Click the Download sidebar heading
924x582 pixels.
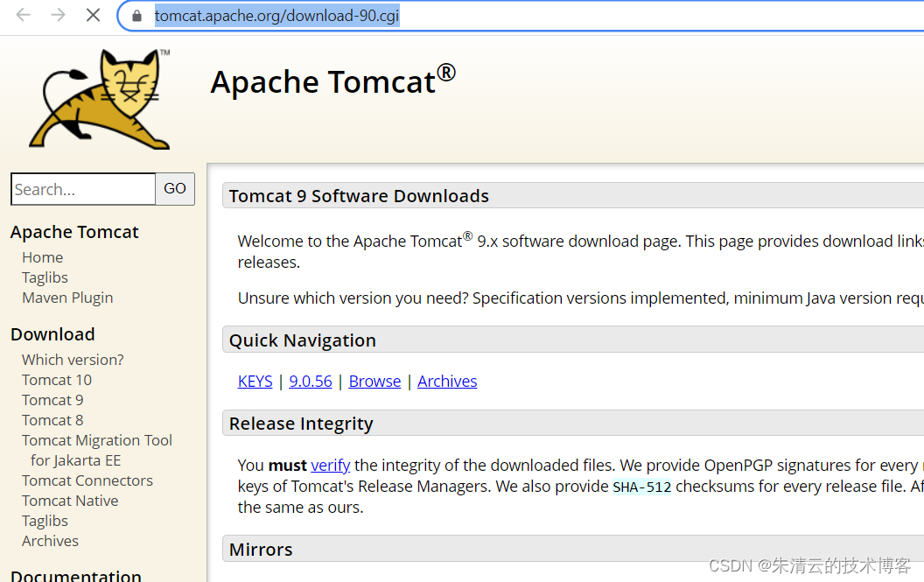52,334
